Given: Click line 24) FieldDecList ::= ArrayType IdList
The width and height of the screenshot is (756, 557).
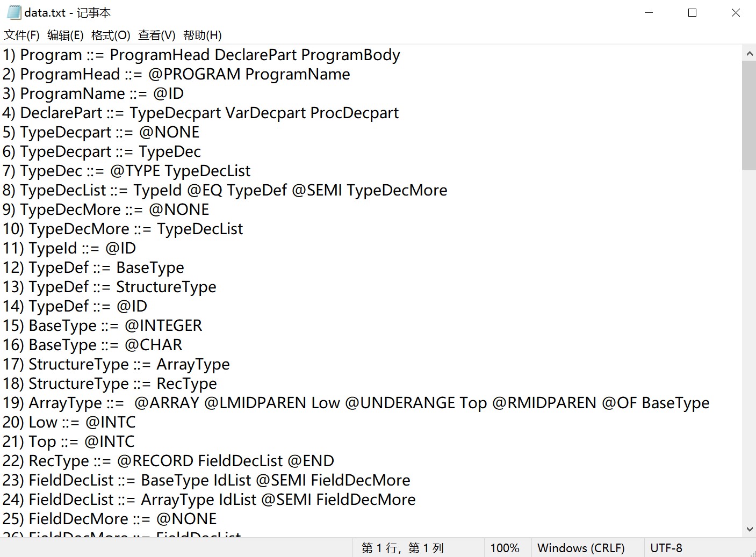Looking at the screenshot, I should point(209,500).
